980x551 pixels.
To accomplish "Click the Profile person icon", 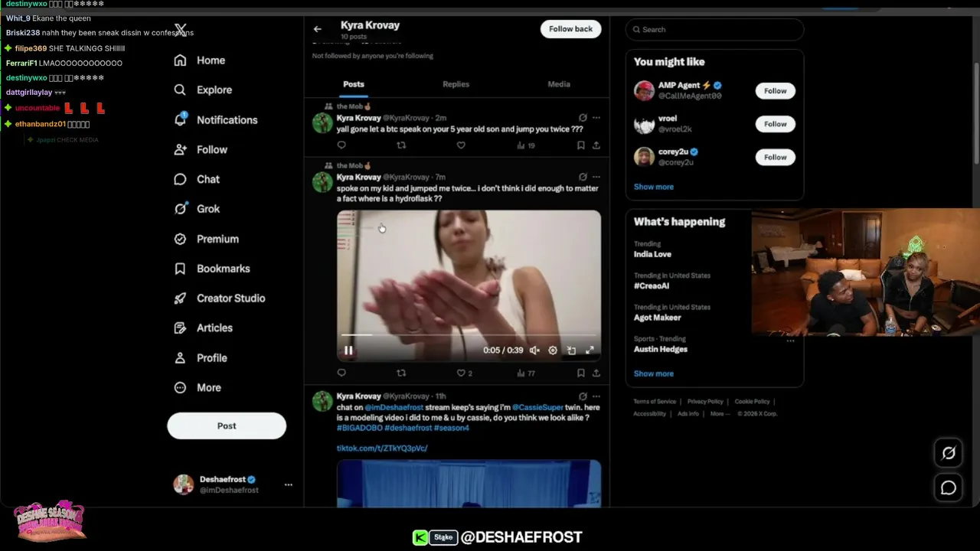I will pos(180,358).
